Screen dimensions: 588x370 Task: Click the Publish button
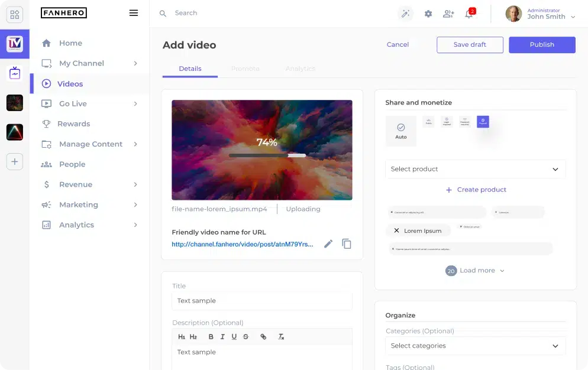541,45
